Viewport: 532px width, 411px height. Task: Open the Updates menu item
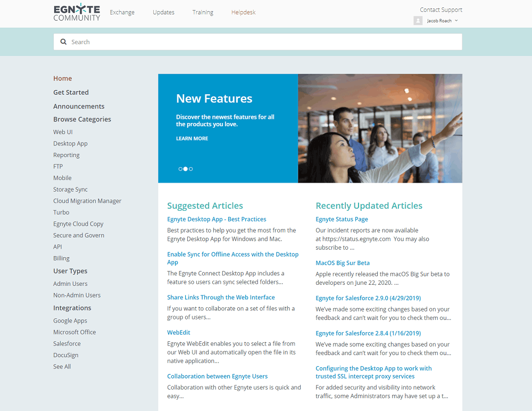(x=163, y=12)
